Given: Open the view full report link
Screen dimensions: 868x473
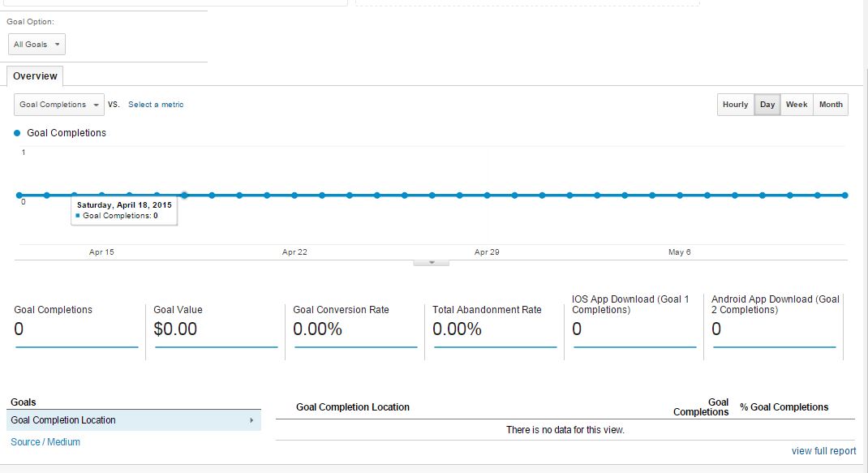Looking at the screenshot, I should coord(823,451).
